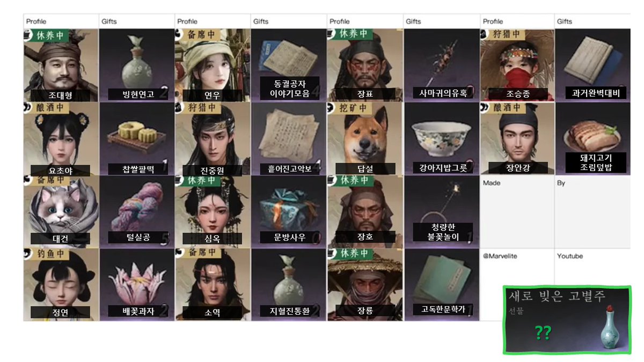Select 장표's profile portrait

pos(365,65)
